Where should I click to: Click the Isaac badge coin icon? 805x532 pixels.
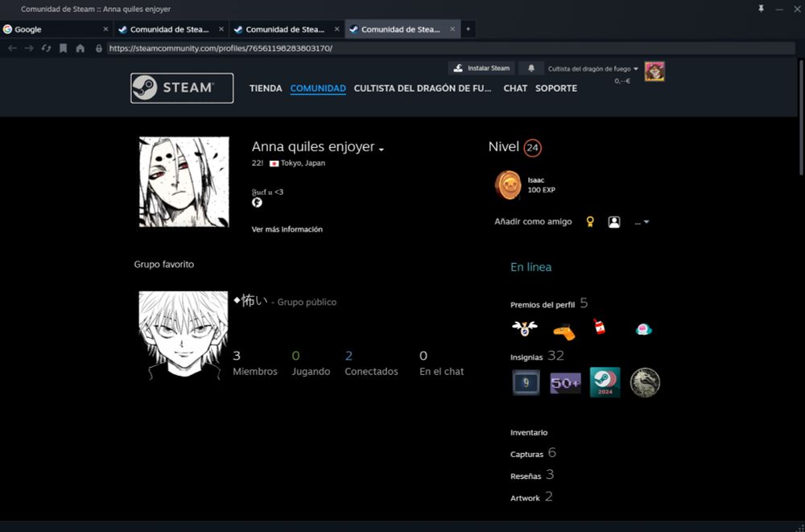click(x=508, y=185)
